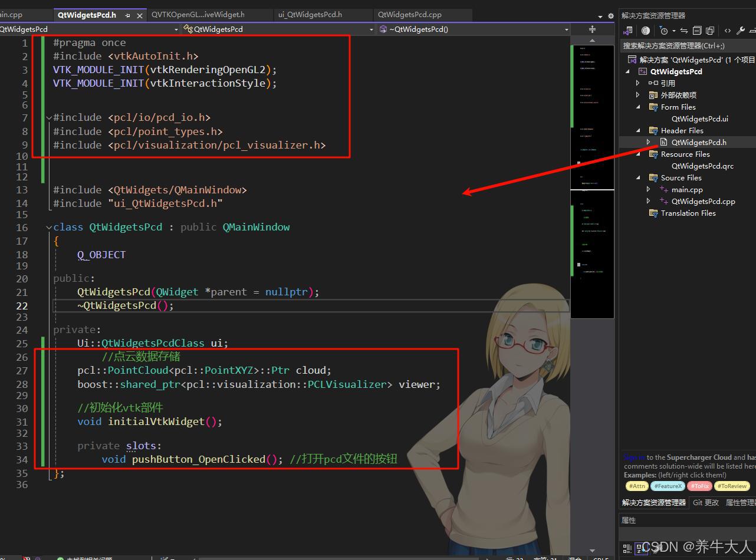Switch to 属性管理器 tab

[740, 502]
